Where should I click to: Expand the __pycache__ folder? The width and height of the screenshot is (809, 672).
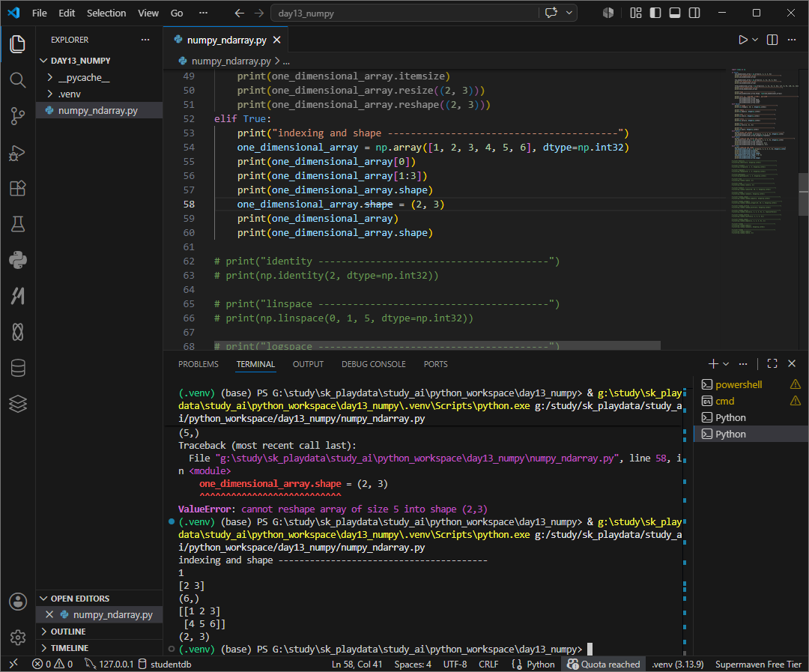click(x=99, y=77)
